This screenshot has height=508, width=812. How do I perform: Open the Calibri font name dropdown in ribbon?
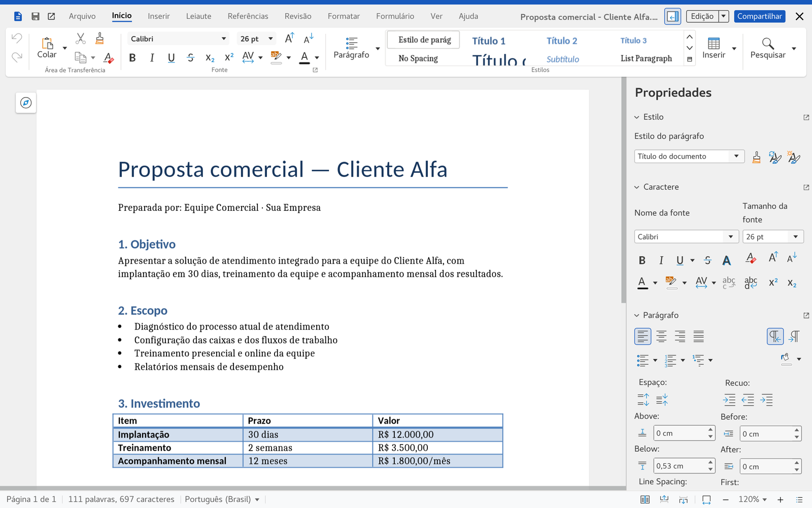tap(224, 39)
